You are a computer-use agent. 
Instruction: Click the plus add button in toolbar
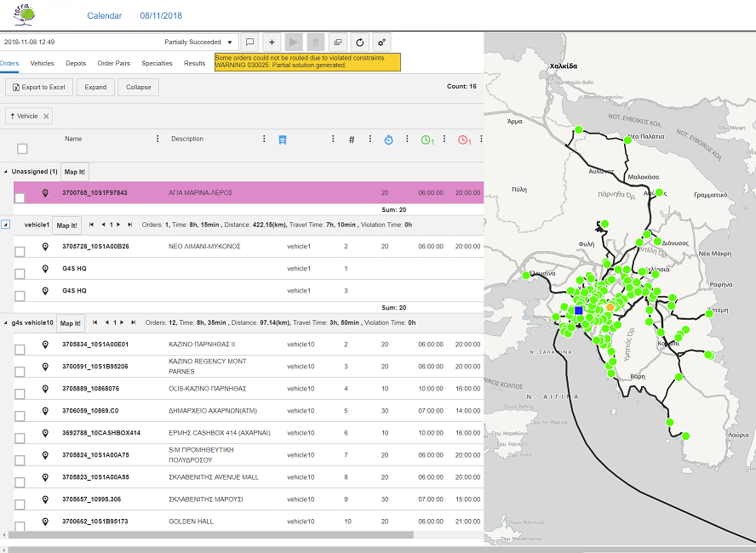coord(272,43)
